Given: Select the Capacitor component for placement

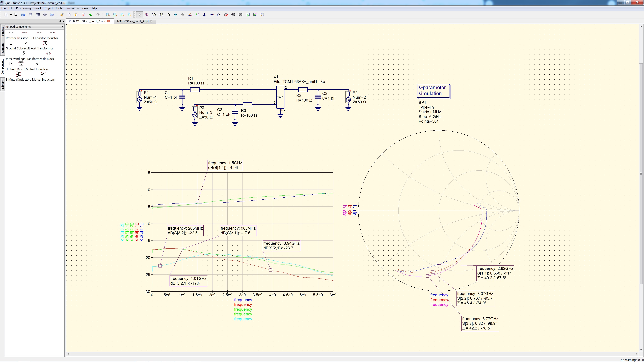Looking at the screenshot, I should [x=39, y=33].
